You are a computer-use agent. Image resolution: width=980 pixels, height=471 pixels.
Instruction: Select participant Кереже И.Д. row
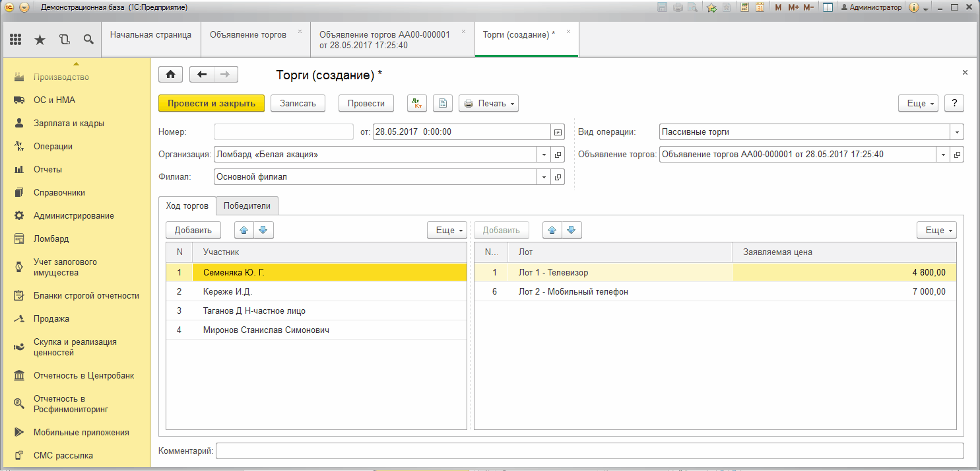[316, 291]
